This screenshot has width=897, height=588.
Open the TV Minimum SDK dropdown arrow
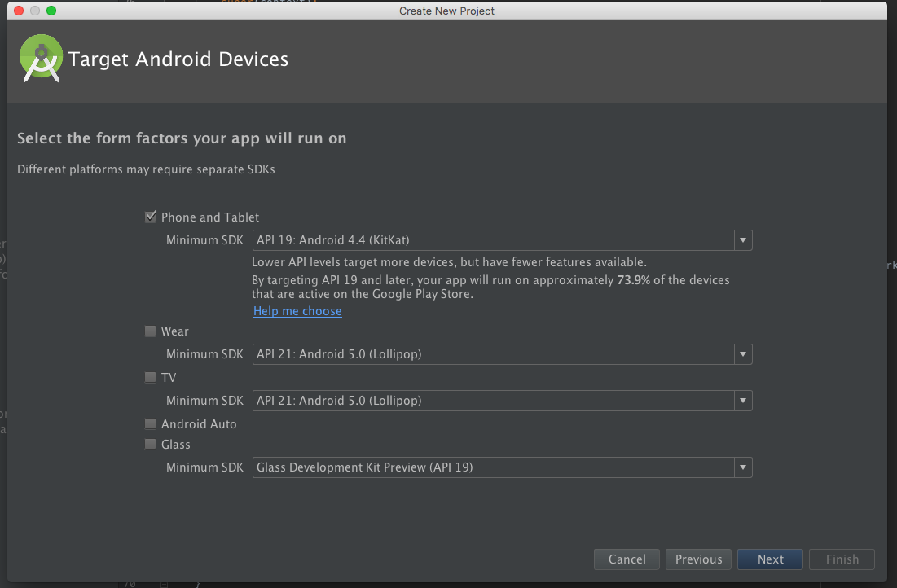pyautogui.click(x=743, y=401)
